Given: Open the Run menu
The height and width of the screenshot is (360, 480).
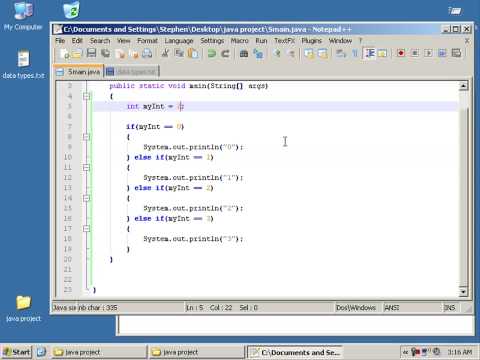Looking at the screenshot, I should pos(261,41).
